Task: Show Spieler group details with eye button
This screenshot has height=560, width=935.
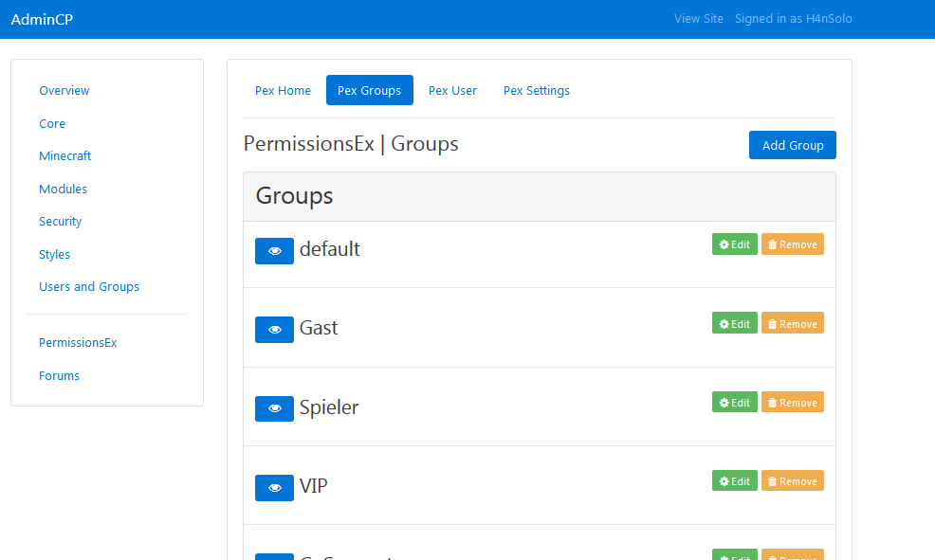Action: tap(274, 408)
